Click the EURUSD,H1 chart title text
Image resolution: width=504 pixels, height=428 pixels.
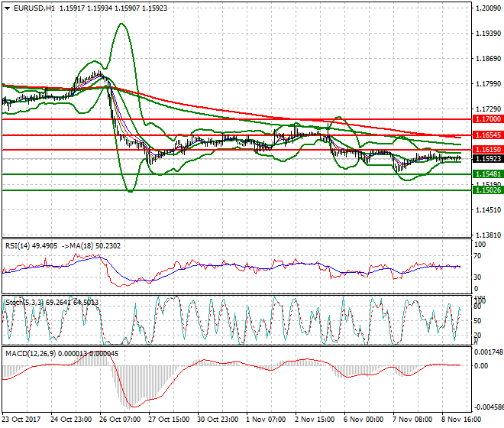[x=30, y=8]
